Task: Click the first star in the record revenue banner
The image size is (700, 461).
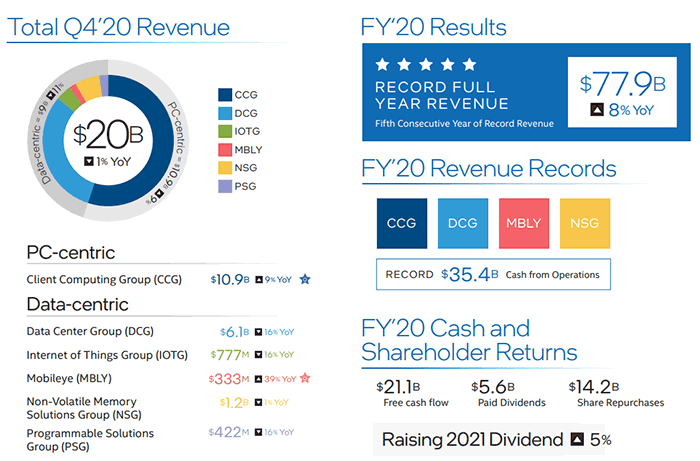Action: click(x=382, y=65)
